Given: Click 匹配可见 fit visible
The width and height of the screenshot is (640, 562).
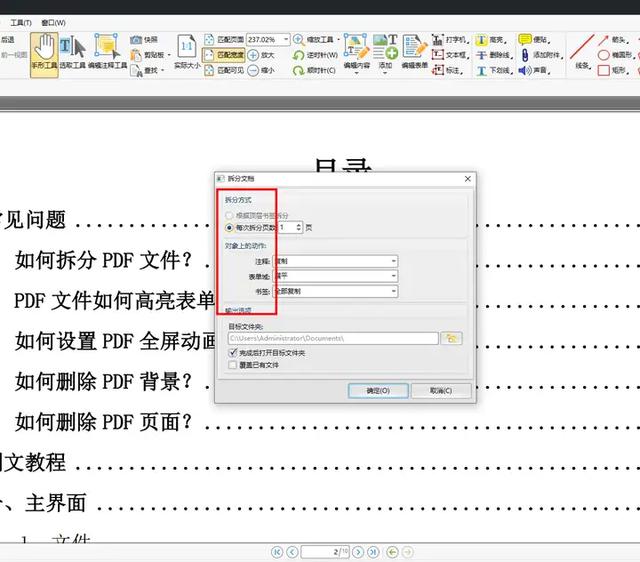Looking at the screenshot, I should pos(224,71).
